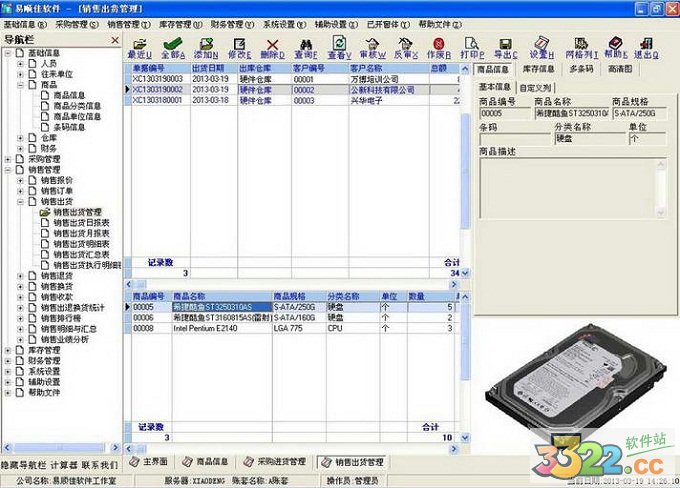Click the 最近 (recent) toolbar icon

tap(140, 48)
